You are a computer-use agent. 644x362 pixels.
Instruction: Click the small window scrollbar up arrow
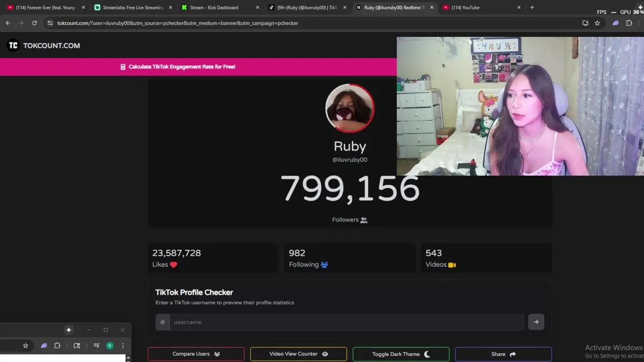coord(128,358)
